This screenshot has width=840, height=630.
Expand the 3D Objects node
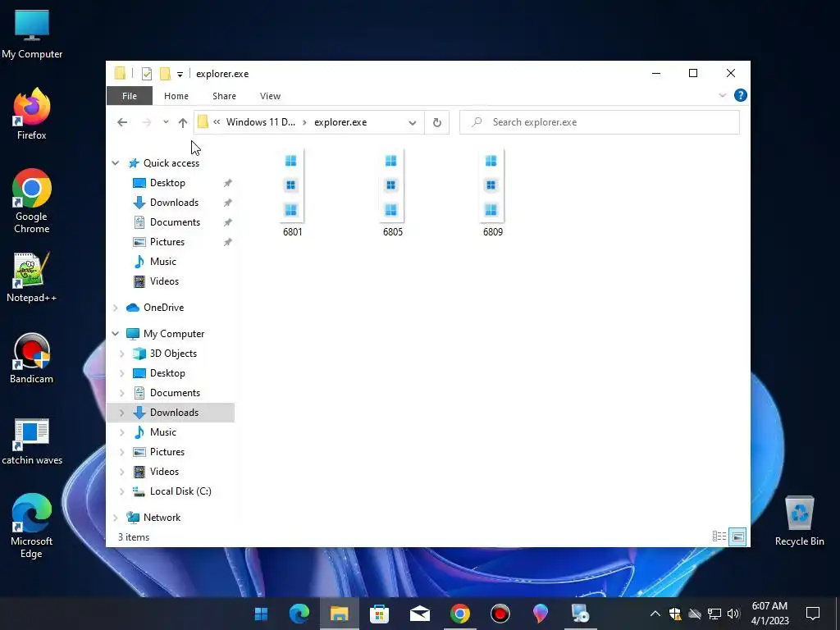click(x=122, y=354)
